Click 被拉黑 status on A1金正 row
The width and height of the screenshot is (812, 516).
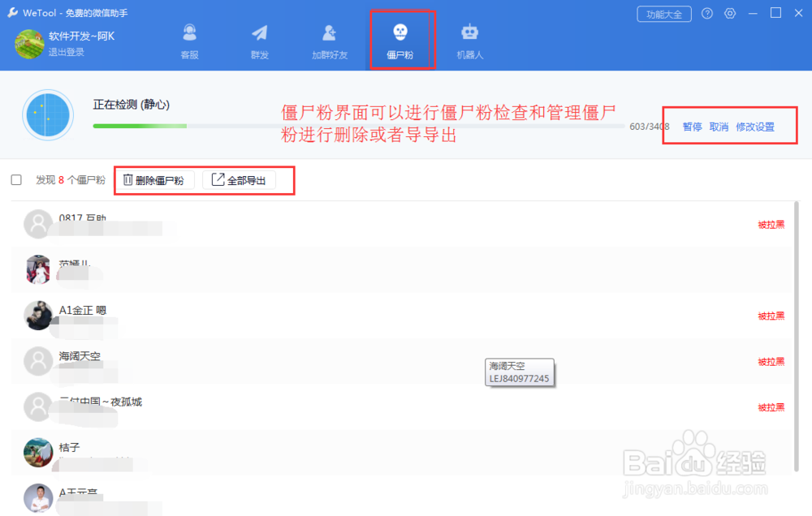[771, 316]
